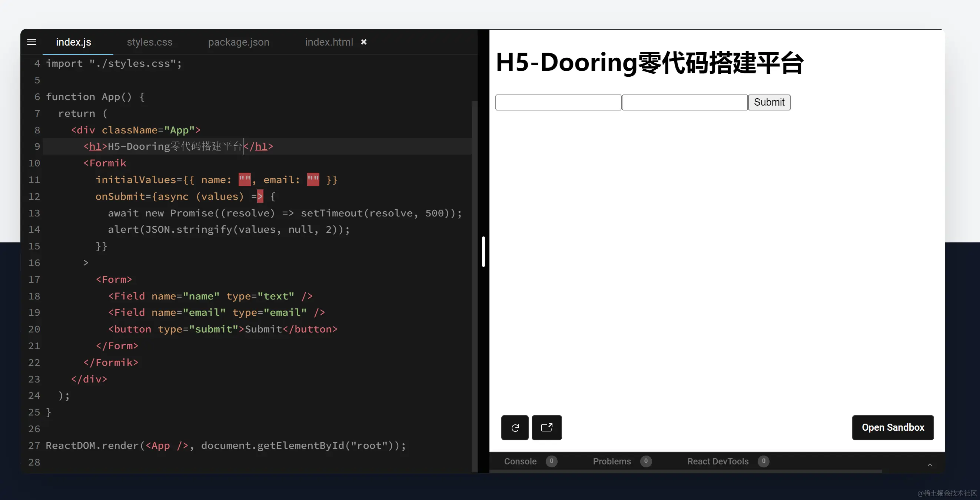Click the first text input in preview
Image resolution: width=980 pixels, height=500 pixels.
click(x=558, y=102)
